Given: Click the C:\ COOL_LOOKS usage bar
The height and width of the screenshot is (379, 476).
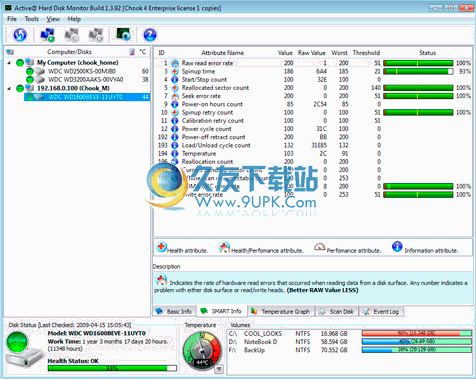Looking at the screenshot, I should click(x=417, y=333).
